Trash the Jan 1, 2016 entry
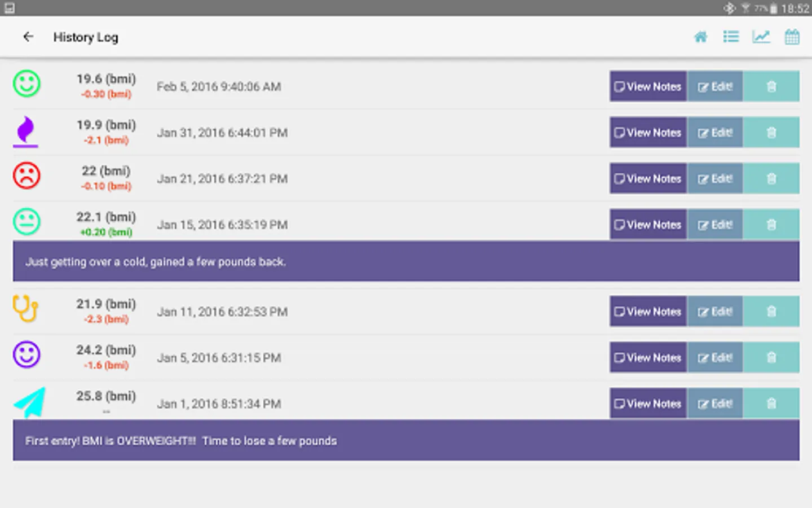This screenshot has height=508, width=812. click(771, 404)
